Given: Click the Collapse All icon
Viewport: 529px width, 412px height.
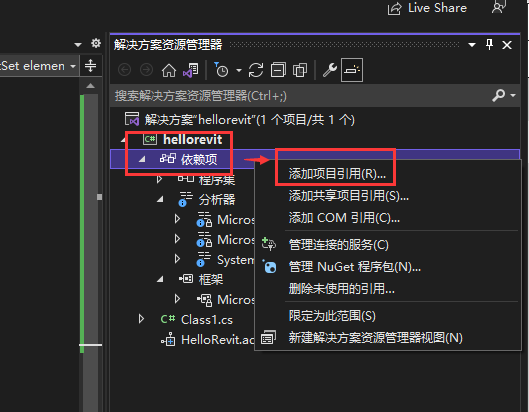Looking at the screenshot, I should click(x=278, y=71).
